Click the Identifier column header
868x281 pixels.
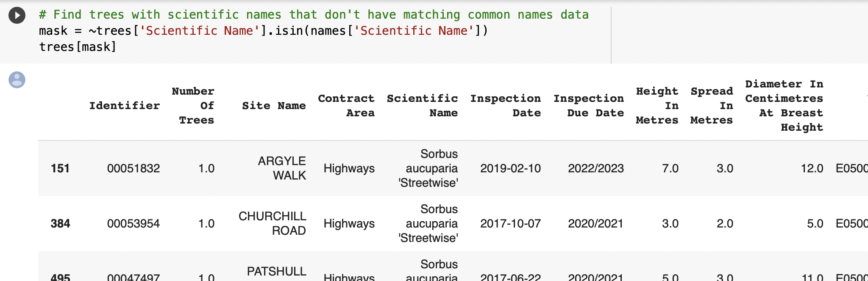click(125, 106)
